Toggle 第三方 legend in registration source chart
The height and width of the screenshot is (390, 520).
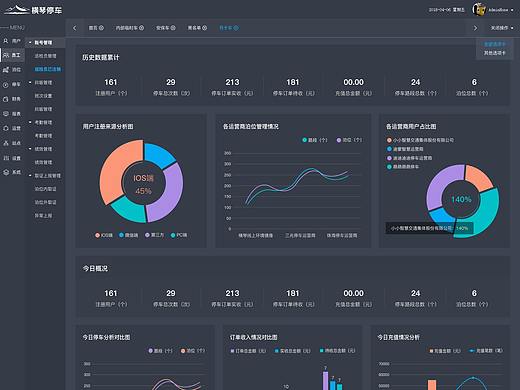tap(155, 235)
